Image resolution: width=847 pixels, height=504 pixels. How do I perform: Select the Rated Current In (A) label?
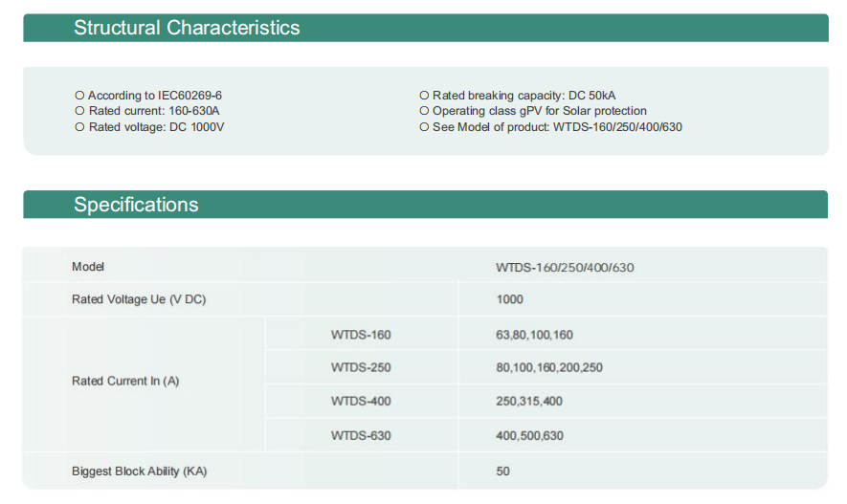[125, 381]
